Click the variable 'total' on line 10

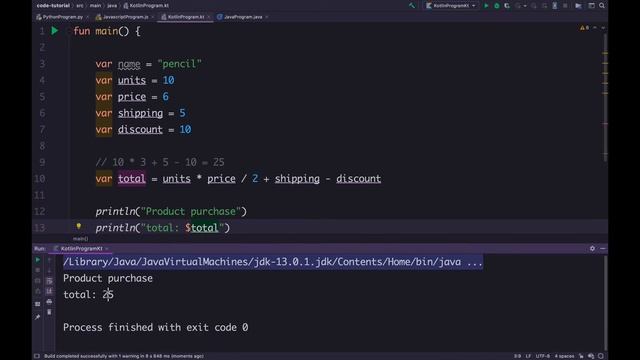point(131,179)
